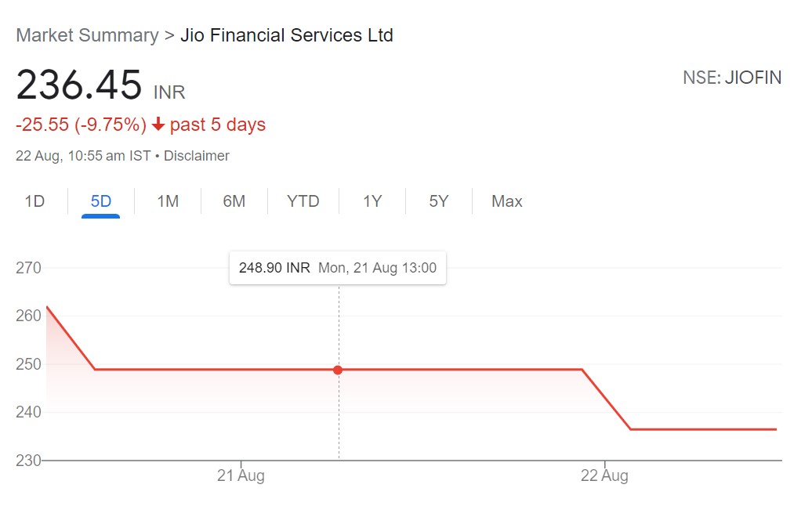Screen dimensions: 812x506
Task: Click the -25.55 (-9.75%) change text
Action: pos(82,125)
